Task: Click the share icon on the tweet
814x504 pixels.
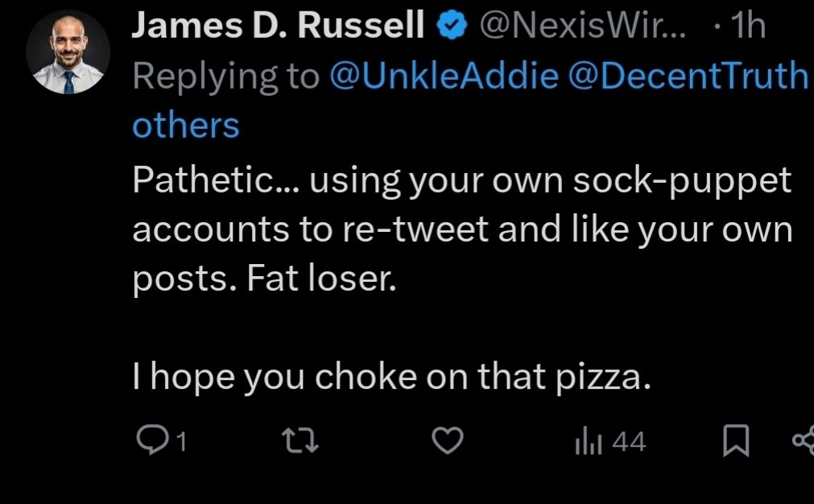Action: coord(803,441)
